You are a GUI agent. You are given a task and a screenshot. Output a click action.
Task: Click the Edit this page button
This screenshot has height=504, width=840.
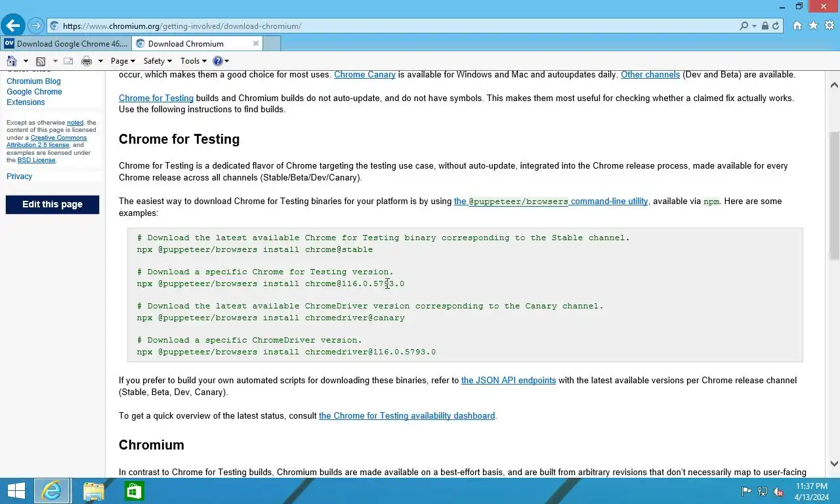click(x=52, y=204)
